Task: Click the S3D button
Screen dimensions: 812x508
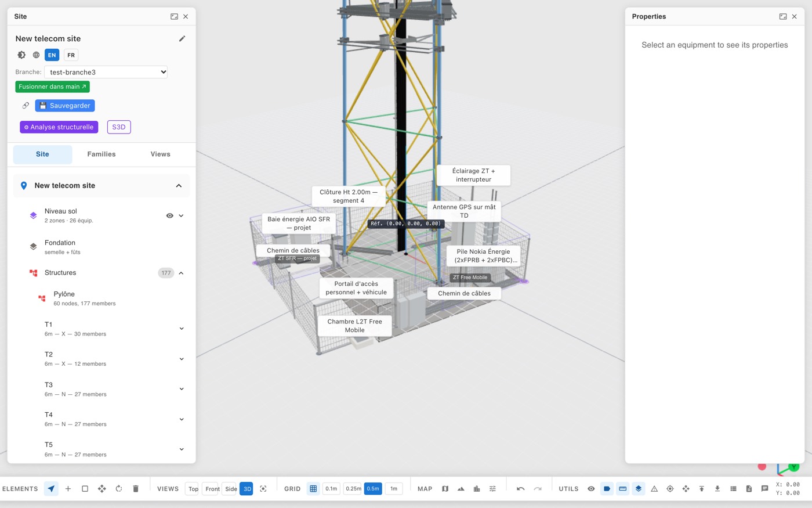Action: [x=119, y=127]
